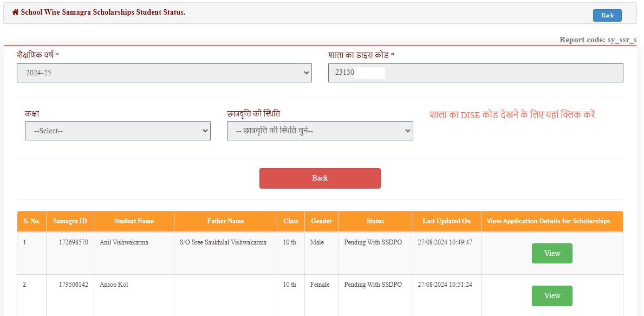This screenshot has height=316, width=644.
Task: Open the scholarship status (छात्रवृत्ति की स्थिति) dropdown
Action: [x=320, y=131]
